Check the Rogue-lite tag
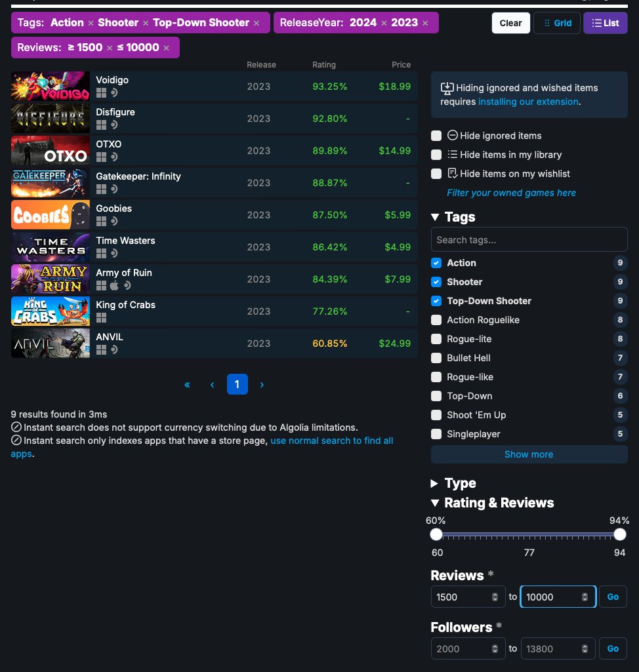Viewport: 639px width, 672px height. 436,339
